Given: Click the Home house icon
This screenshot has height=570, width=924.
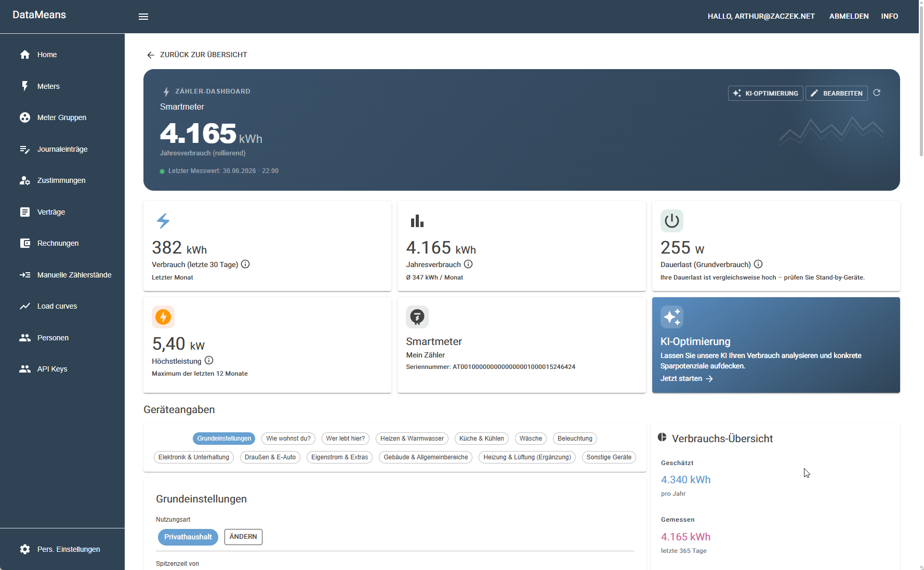Looking at the screenshot, I should (x=25, y=55).
